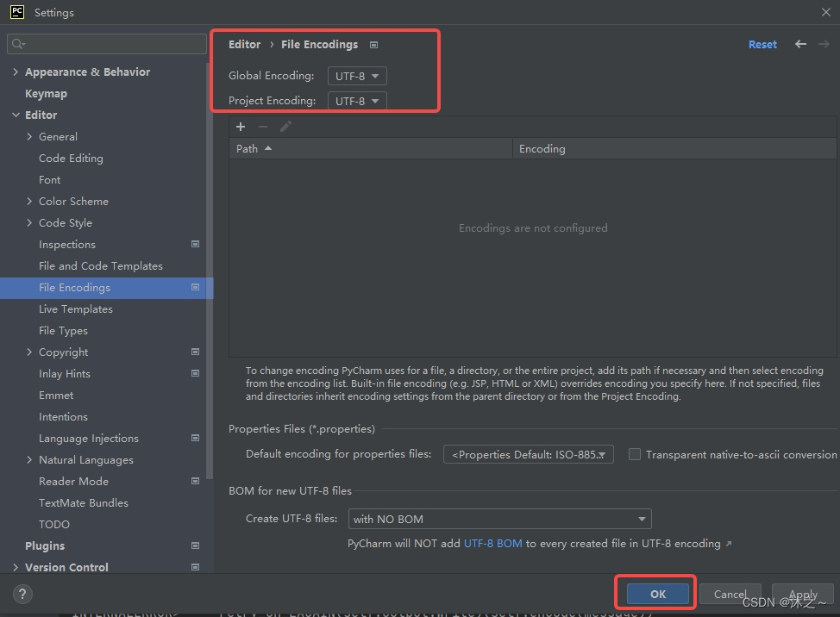Click the forward navigation arrow near Reset
This screenshot has height=617, width=840.
pyautogui.click(x=821, y=44)
